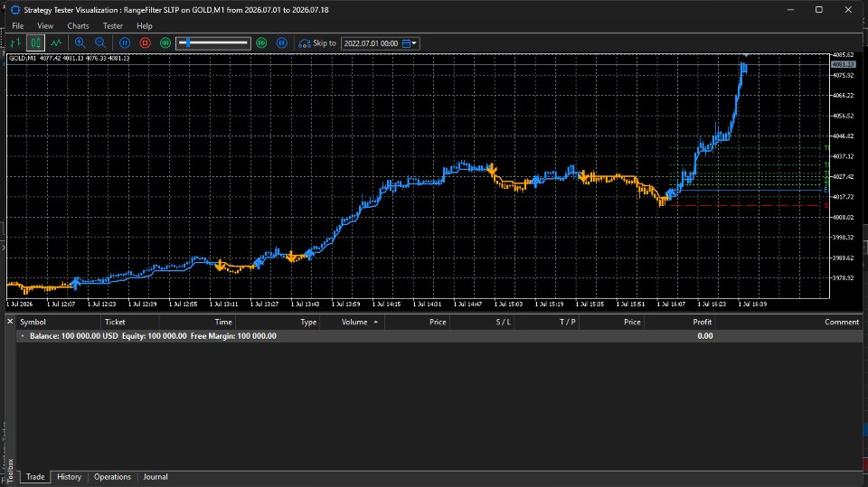Open the Operations tab

tap(112, 477)
